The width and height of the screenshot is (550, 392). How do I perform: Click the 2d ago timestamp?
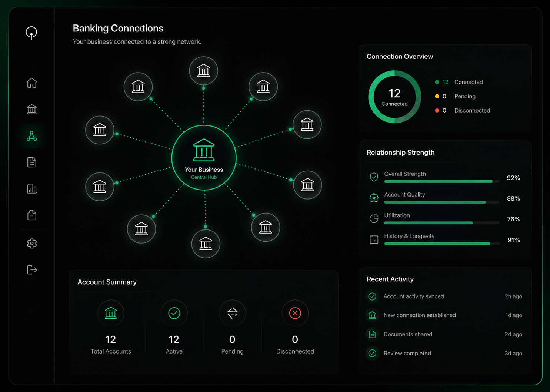[513, 334]
